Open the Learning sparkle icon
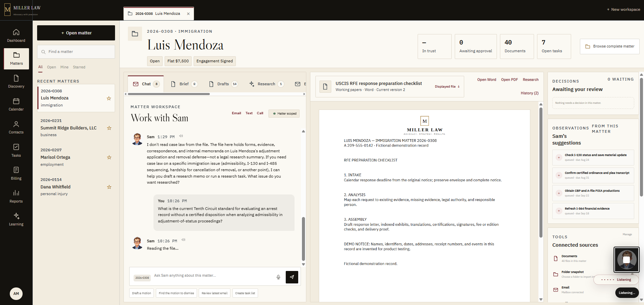 [16, 216]
